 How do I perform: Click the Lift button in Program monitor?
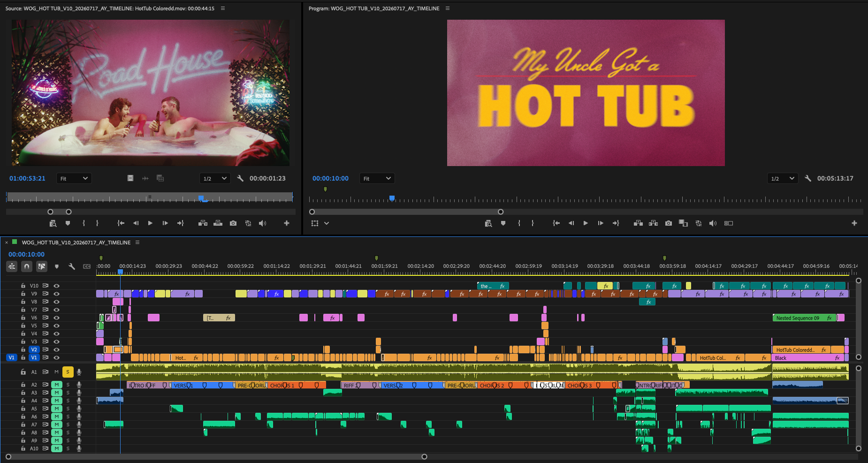(638, 223)
